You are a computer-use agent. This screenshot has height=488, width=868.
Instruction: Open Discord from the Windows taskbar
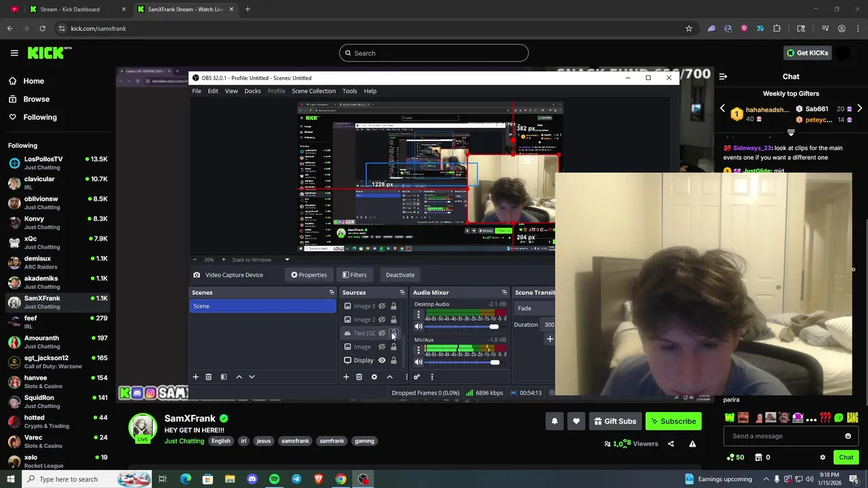[x=252, y=479]
